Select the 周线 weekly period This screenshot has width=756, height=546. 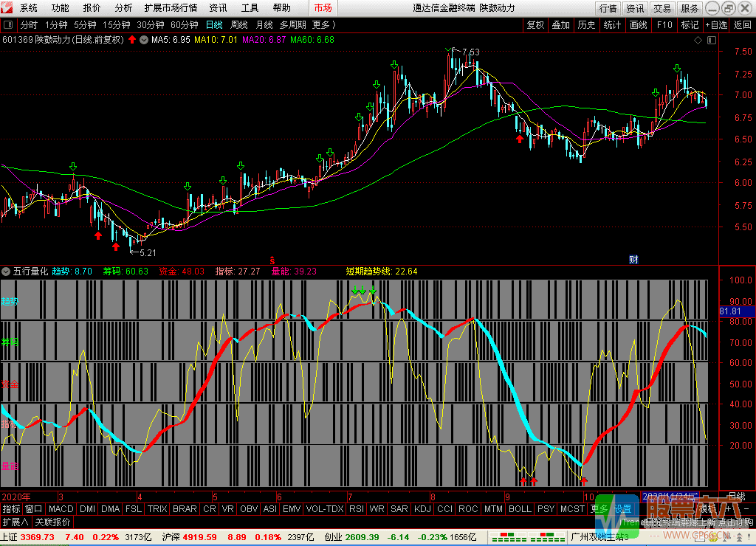[239, 25]
